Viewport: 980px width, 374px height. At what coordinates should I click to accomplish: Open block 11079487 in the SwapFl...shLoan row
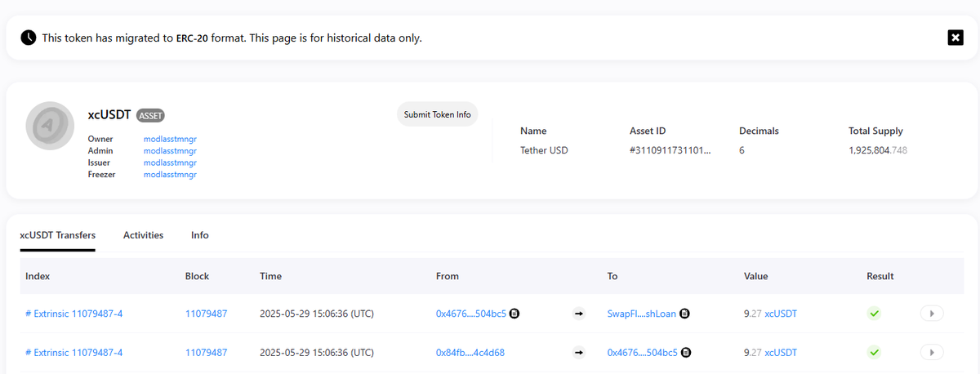click(206, 313)
